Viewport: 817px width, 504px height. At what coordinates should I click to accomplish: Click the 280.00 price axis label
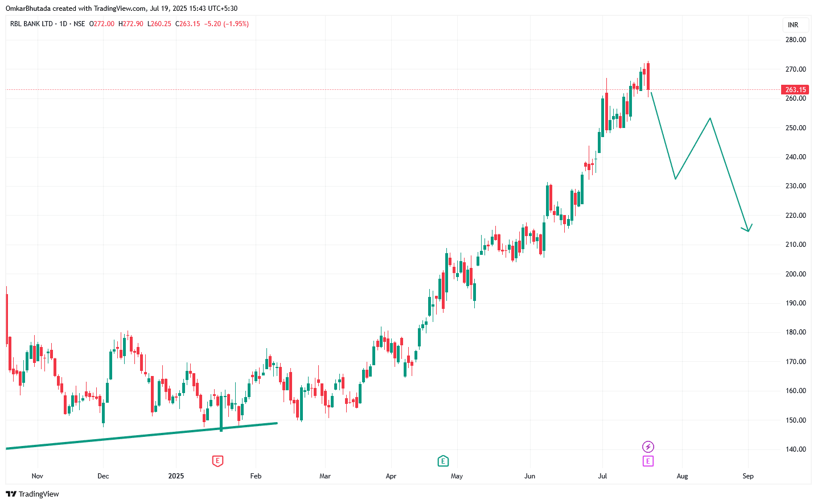[x=795, y=40]
